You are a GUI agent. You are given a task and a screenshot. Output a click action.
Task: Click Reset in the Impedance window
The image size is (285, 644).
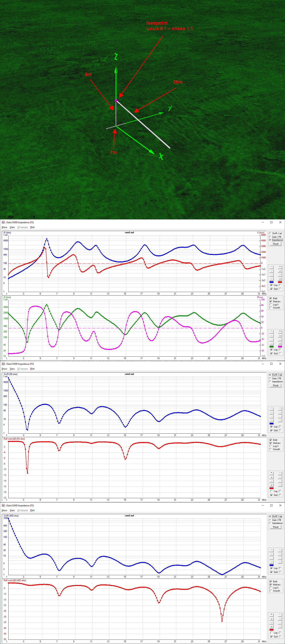pos(276,244)
